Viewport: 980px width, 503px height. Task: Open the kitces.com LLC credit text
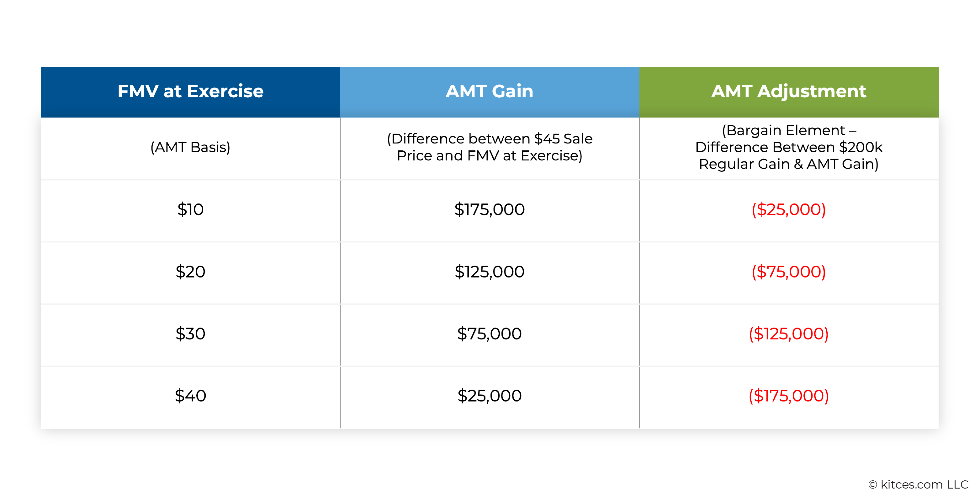tap(924, 484)
